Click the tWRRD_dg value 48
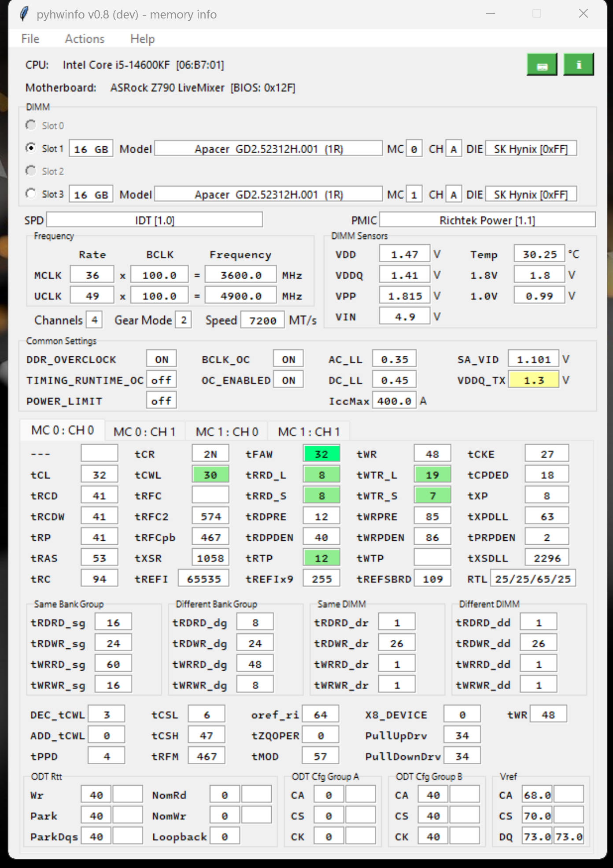Image resolution: width=613 pixels, height=868 pixels. (x=255, y=664)
